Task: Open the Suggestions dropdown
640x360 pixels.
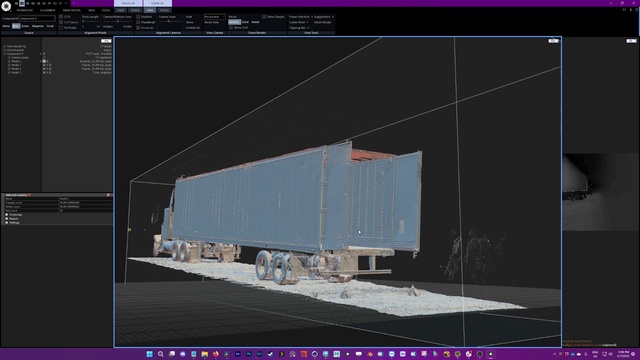Action: pyautogui.click(x=324, y=17)
